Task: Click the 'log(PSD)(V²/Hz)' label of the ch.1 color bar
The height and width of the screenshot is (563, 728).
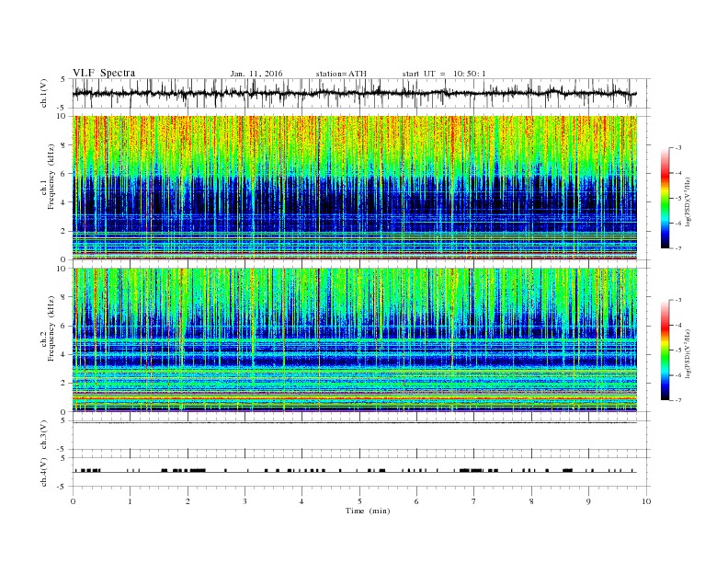Action: 688,201
